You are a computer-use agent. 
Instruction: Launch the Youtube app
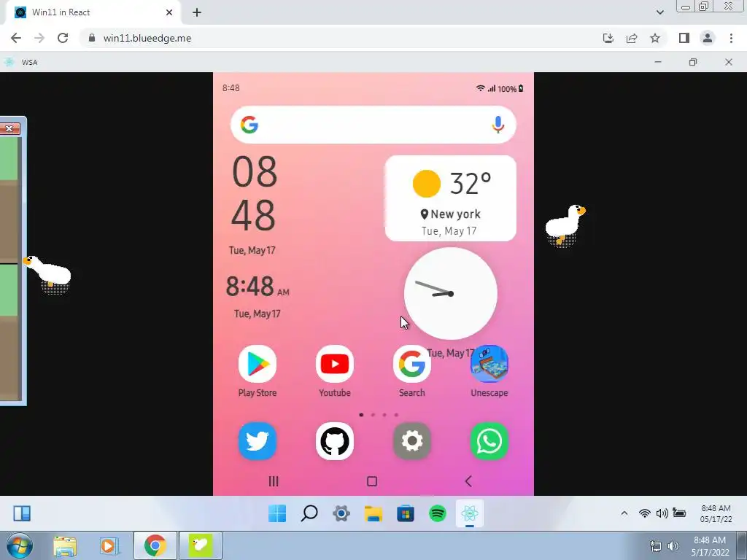(334, 364)
